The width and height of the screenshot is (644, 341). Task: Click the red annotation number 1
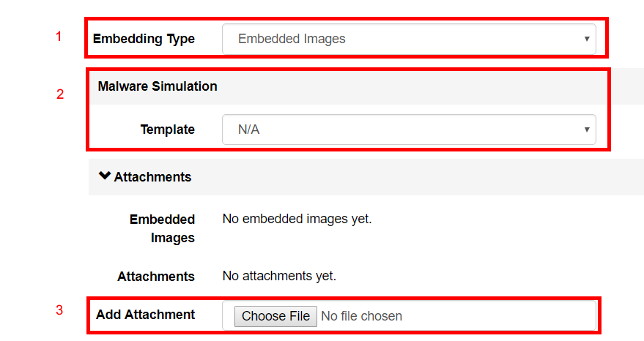coord(59,37)
